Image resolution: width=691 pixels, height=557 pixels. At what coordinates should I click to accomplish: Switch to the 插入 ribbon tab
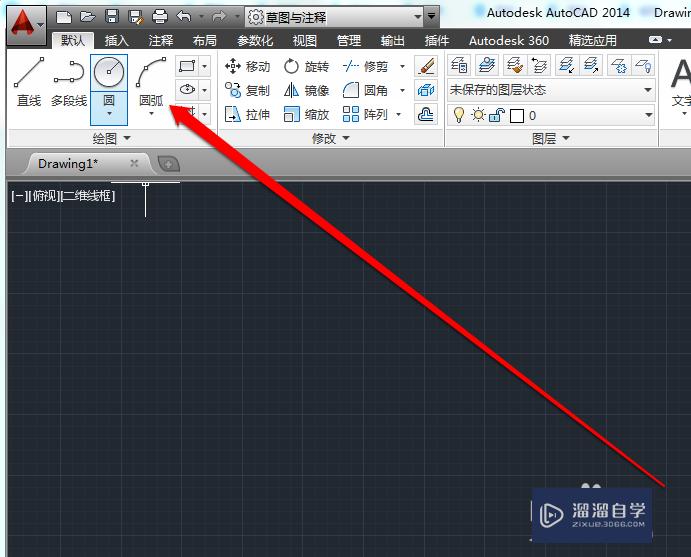116,41
